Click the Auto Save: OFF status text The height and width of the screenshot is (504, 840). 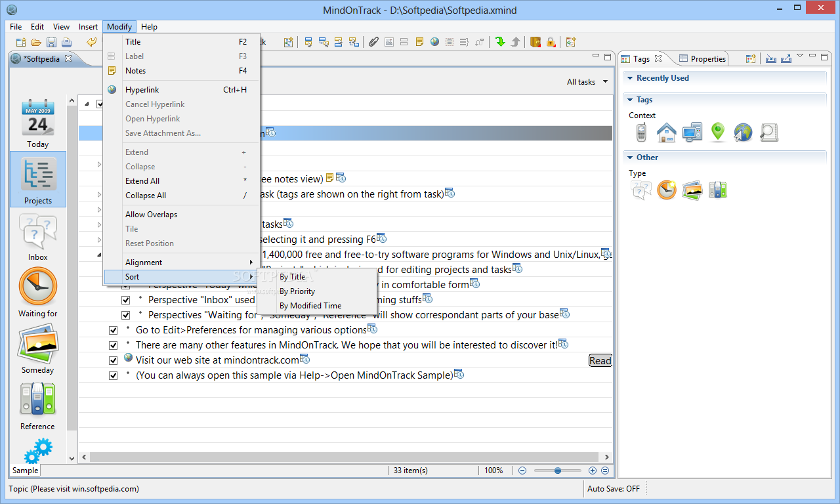[614, 489]
